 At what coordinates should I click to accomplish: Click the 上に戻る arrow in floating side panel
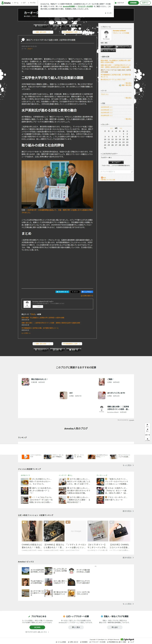(148, 439)
